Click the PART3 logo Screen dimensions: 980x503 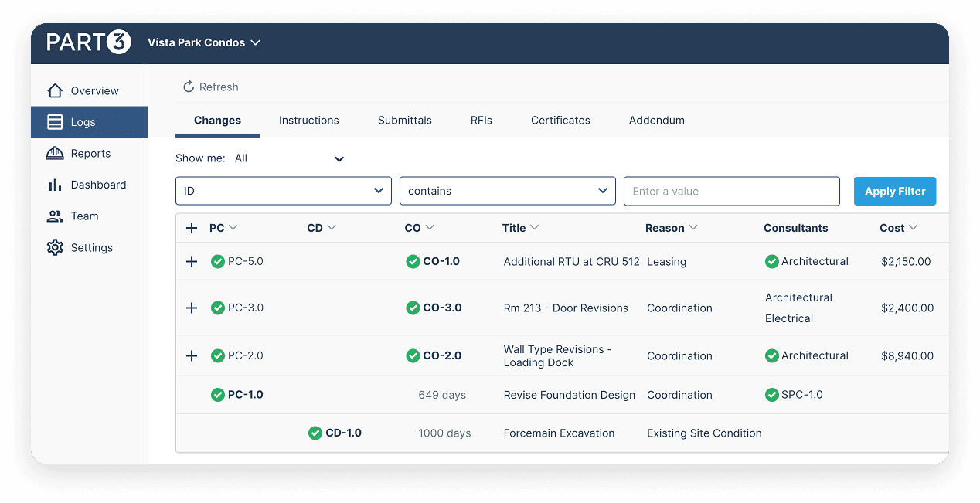tap(89, 42)
